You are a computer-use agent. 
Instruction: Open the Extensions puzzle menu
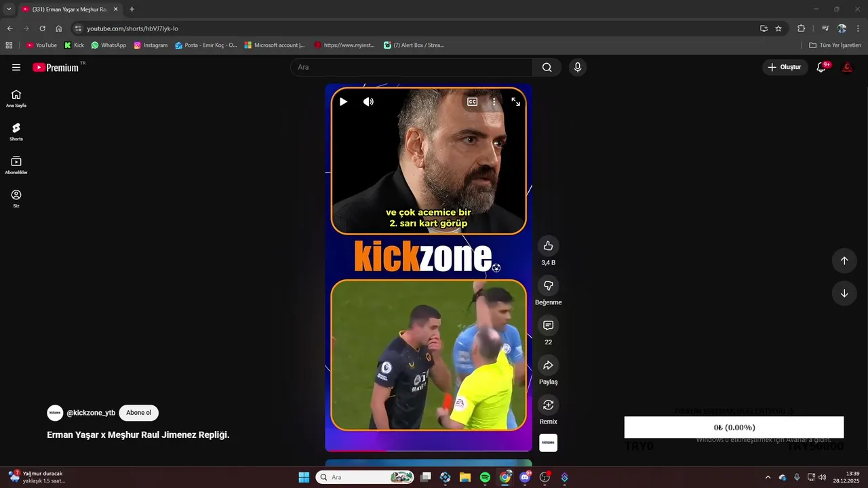tap(801, 28)
